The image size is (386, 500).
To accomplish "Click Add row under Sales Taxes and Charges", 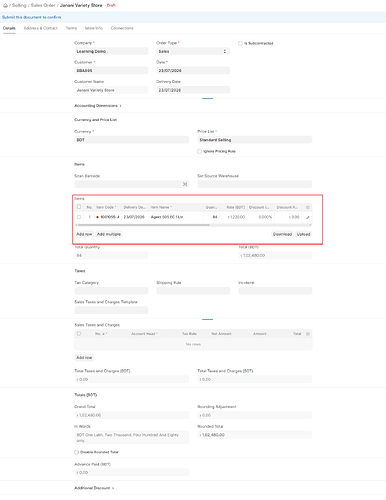I will 84,358.
